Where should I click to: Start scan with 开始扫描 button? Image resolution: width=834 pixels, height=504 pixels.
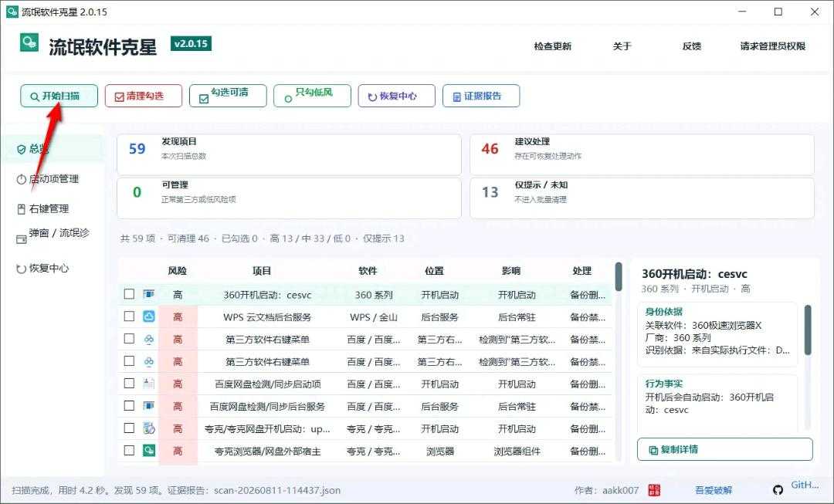[59, 96]
